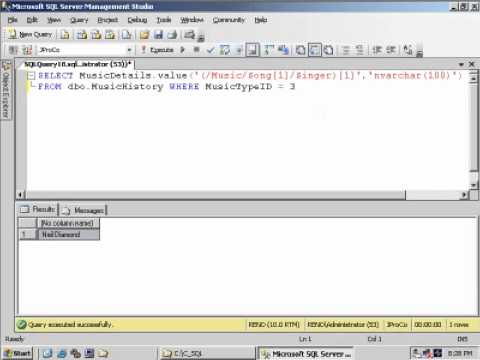Open SQL editor toolbar overflow options

click(x=420, y=53)
